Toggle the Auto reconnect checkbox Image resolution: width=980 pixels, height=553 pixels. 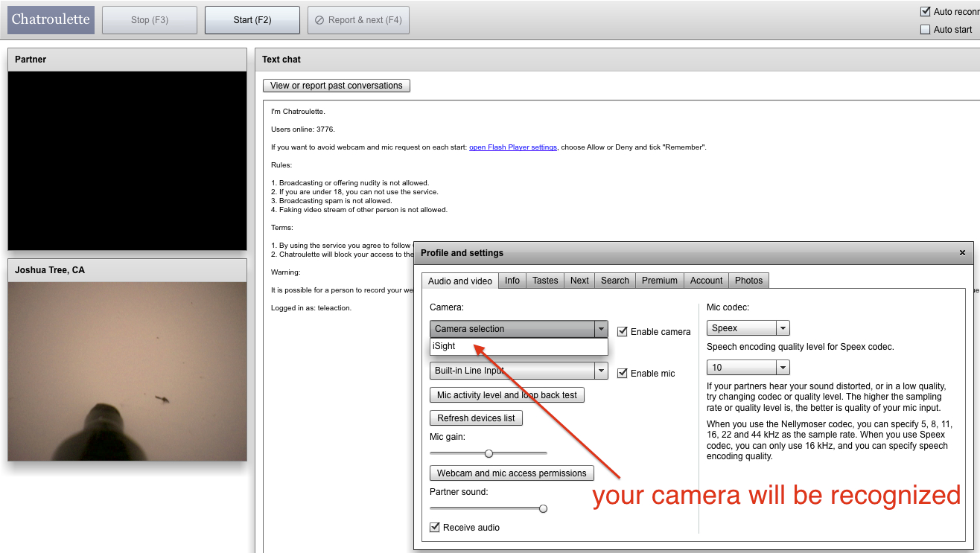(x=926, y=11)
